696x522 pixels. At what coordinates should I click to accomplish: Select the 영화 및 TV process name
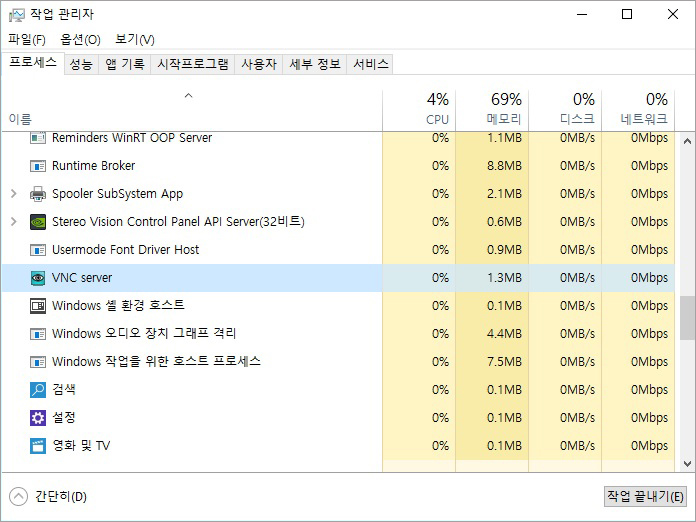tap(81, 445)
